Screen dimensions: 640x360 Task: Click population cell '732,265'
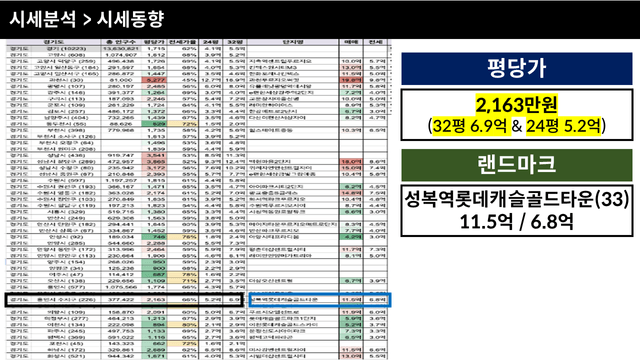click(x=120, y=118)
